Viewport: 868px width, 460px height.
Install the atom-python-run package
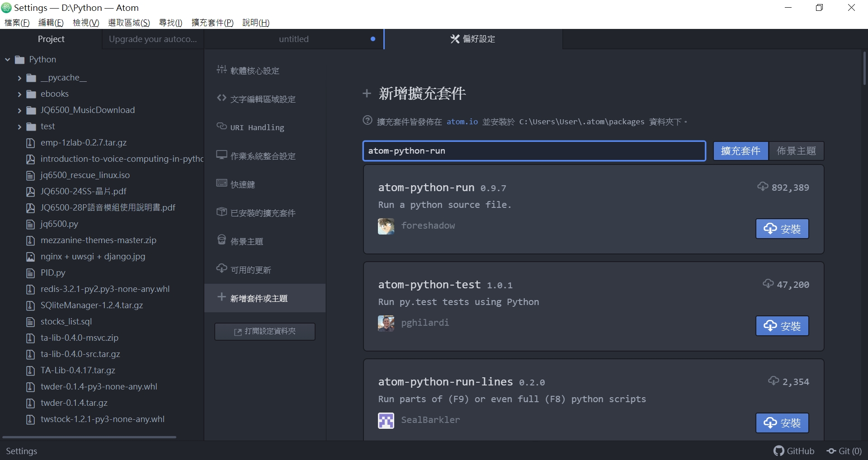(x=782, y=229)
